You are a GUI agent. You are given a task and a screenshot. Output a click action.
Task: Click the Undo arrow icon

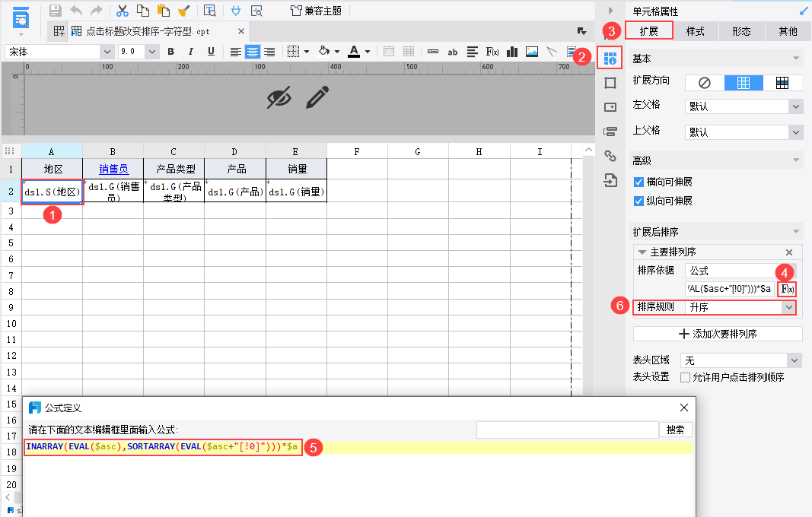76,11
